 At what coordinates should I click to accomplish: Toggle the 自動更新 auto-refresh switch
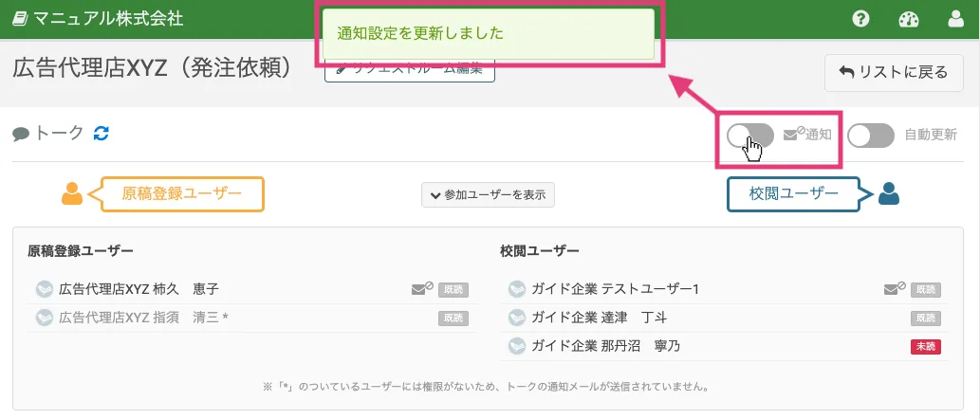point(871,136)
